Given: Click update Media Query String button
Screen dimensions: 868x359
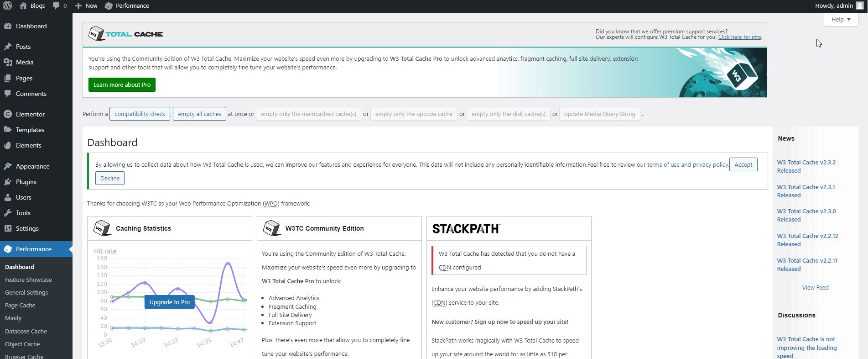Looking at the screenshot, I should pos(599,114).
